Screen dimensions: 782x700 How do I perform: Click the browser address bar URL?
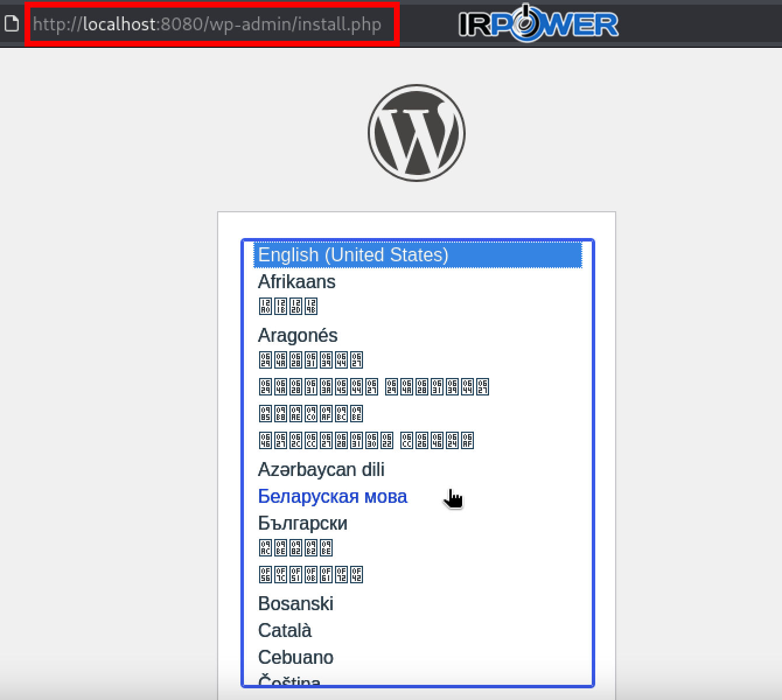tap(207, 24)
